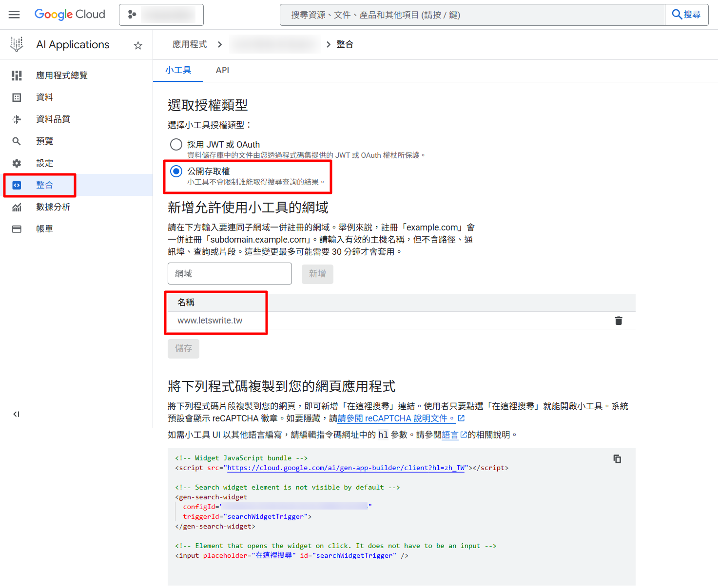The width and height of the screenshot is (718, 588).
Task: Click the www.letswrite.tw domain row text
Action: click(x=210, y=321)
